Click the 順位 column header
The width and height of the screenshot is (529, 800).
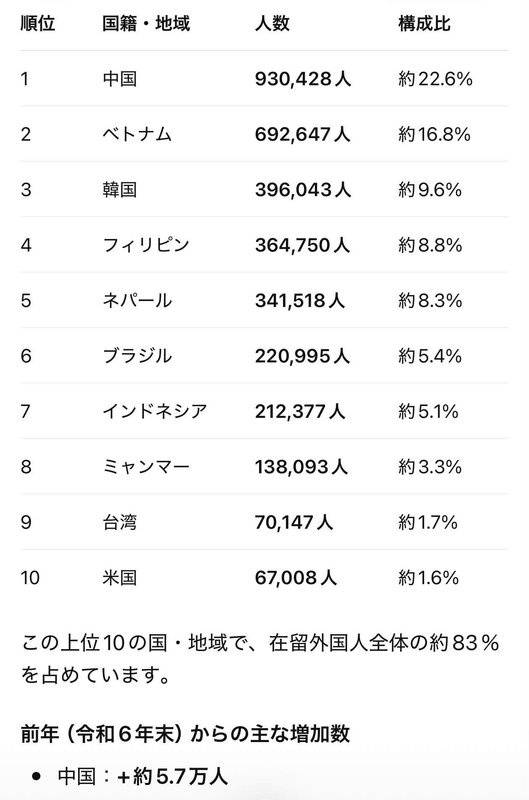point(38,23)
